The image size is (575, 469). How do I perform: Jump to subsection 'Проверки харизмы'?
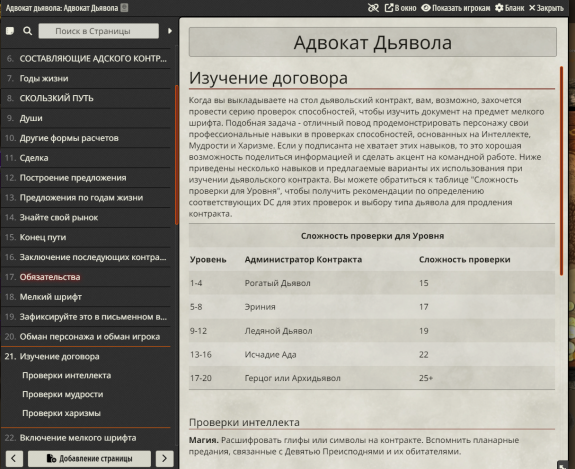(61, 413)
